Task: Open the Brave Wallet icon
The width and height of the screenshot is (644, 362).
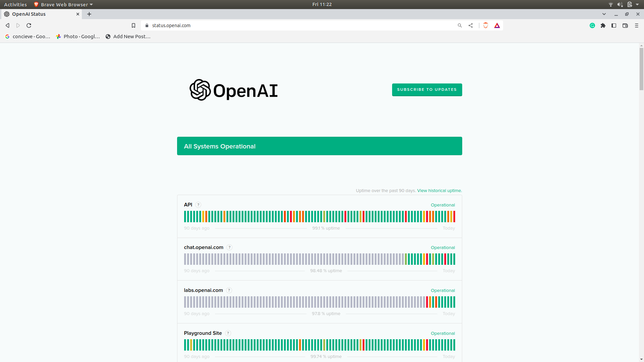Action: click(x=625, y=25)
